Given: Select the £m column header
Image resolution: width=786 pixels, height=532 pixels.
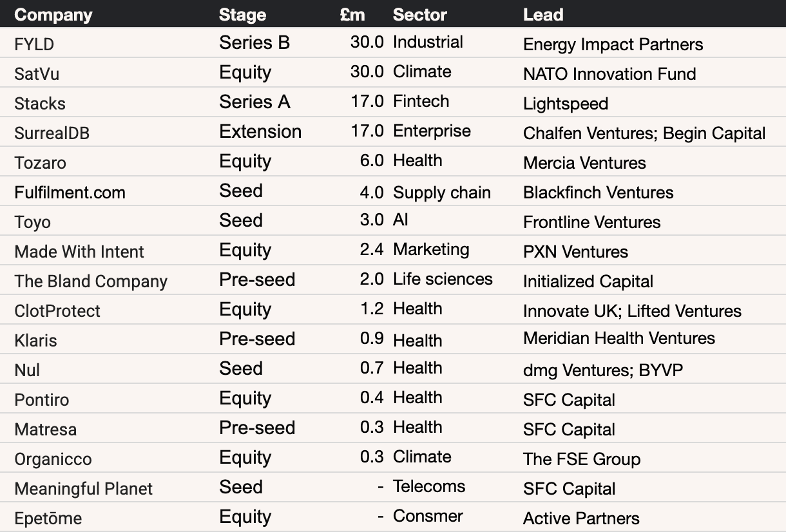Looking at the screenshot, I should tap(352, 15).
